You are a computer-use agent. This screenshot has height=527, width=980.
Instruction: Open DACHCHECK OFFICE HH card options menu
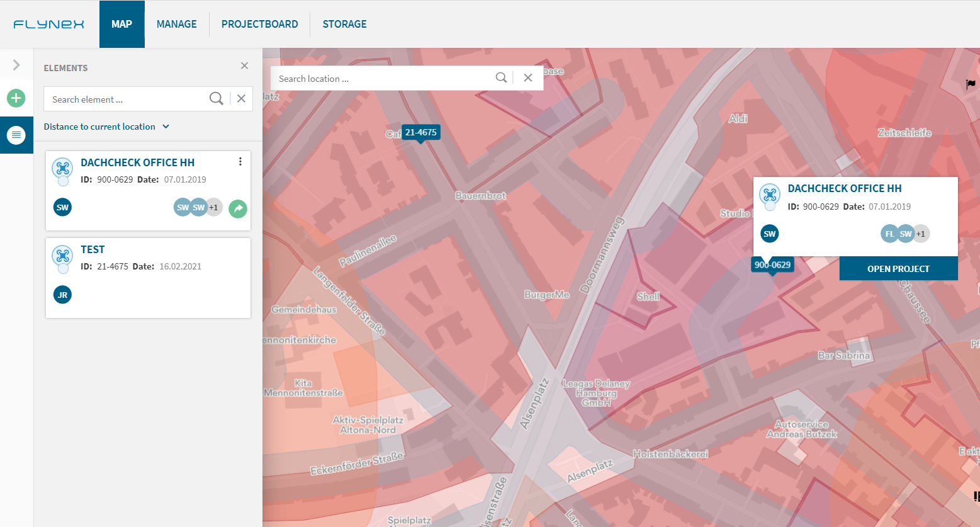tap(240, 162)
